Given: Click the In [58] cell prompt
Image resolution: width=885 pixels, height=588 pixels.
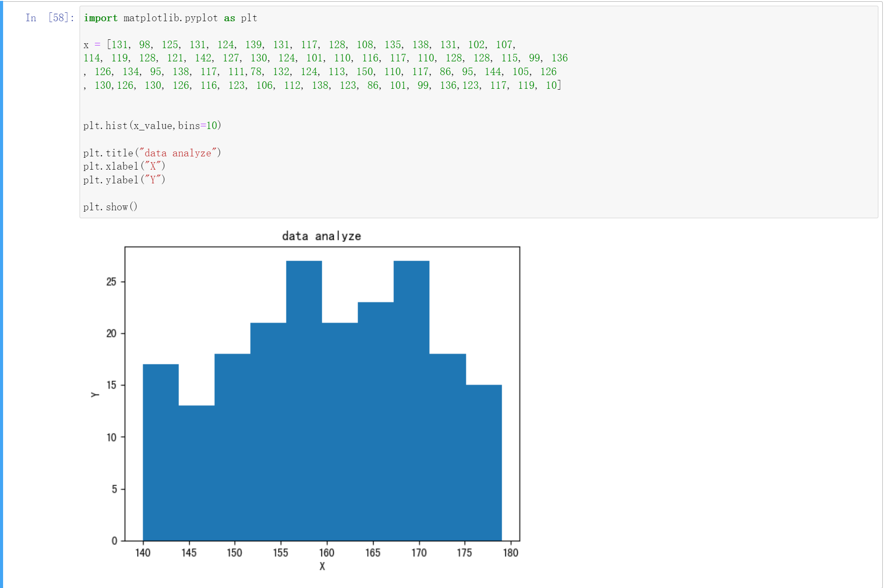Looking at the screenshot, I should [x=50, y=18].
